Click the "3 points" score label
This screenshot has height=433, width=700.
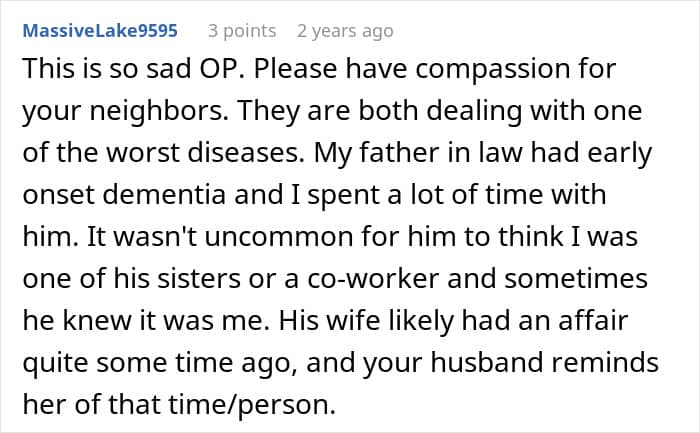point(242,31)
